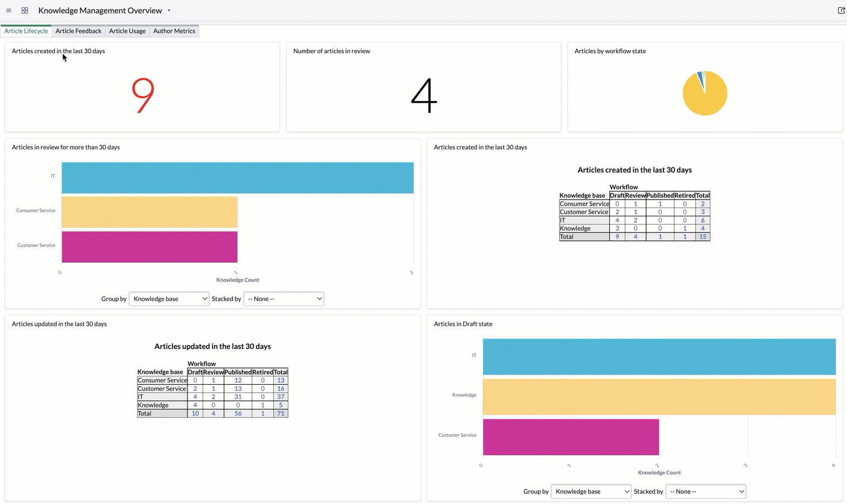Open IT Total 6 in created table
This screenshot has height=504, width=847.
702,220
